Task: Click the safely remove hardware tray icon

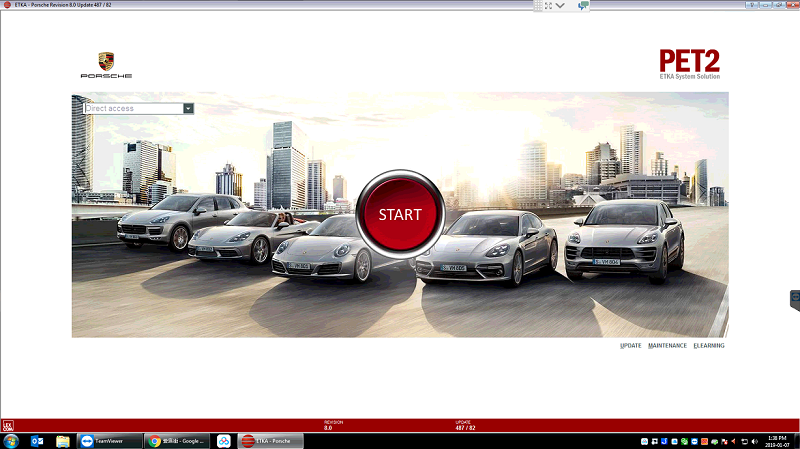Action: [714, 441]
